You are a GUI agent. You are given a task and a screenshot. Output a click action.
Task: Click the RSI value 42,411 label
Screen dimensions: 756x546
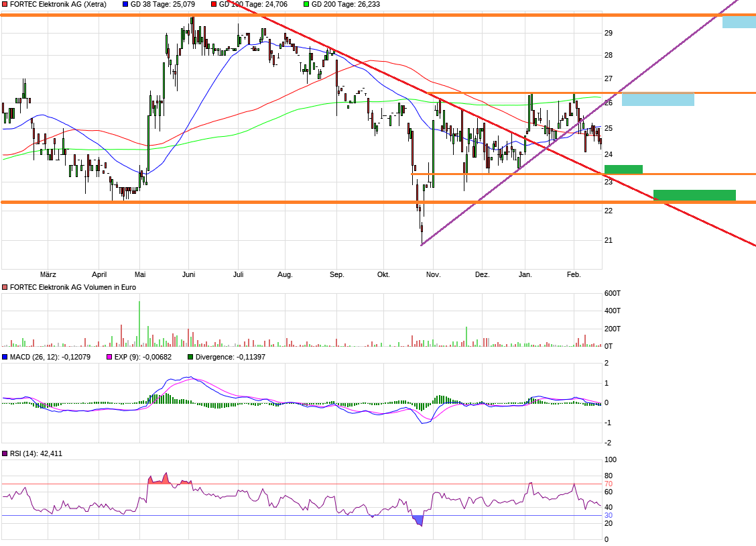click(52, 453)
